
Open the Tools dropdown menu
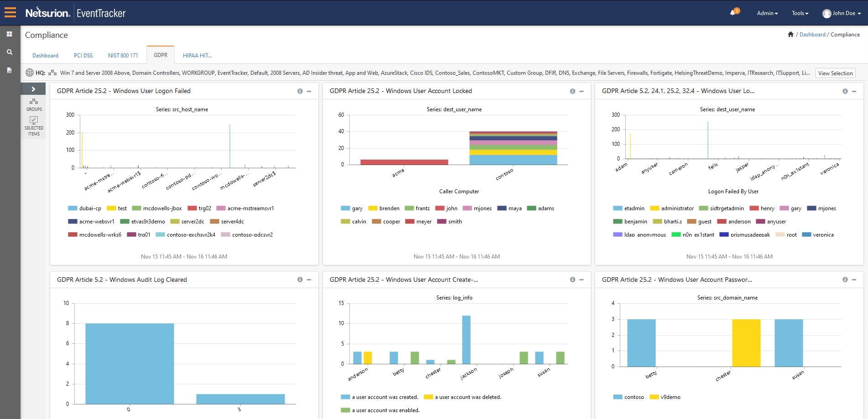(x=800, y=13)
